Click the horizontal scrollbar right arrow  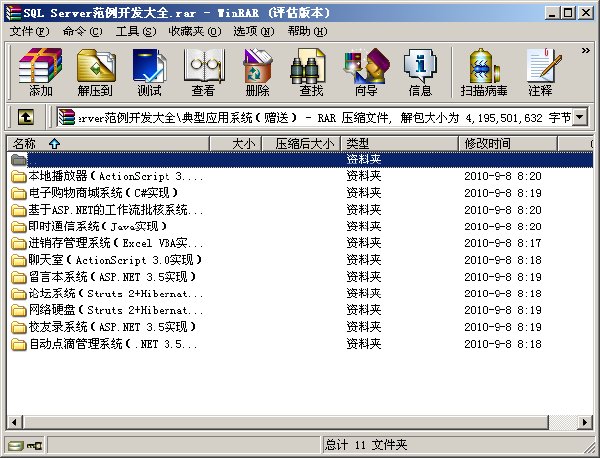point(585,422)
